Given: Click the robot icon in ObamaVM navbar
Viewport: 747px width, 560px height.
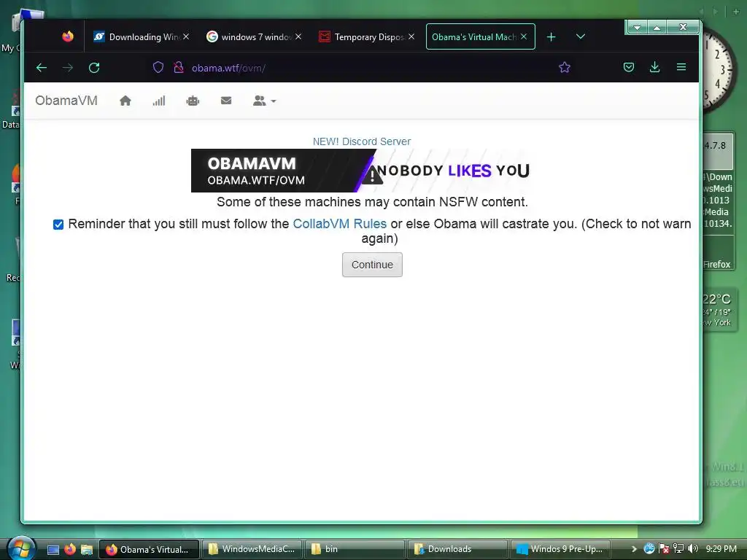Looking at the screenshot, I should pos(193,101).
